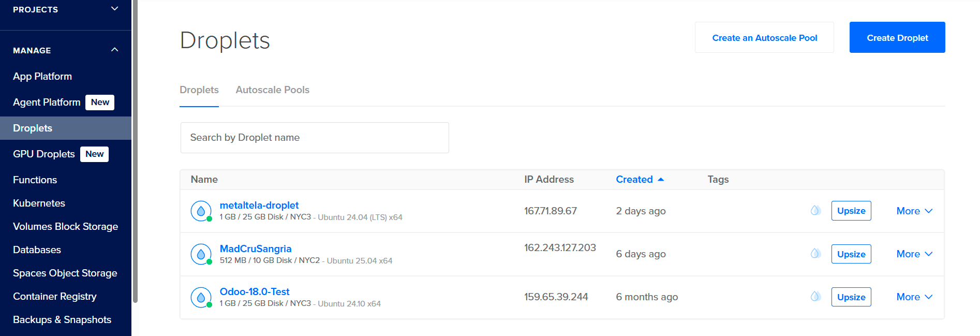
Task: Click the Odoo-18.0-Test droplet icon
Action: point(201,297)
